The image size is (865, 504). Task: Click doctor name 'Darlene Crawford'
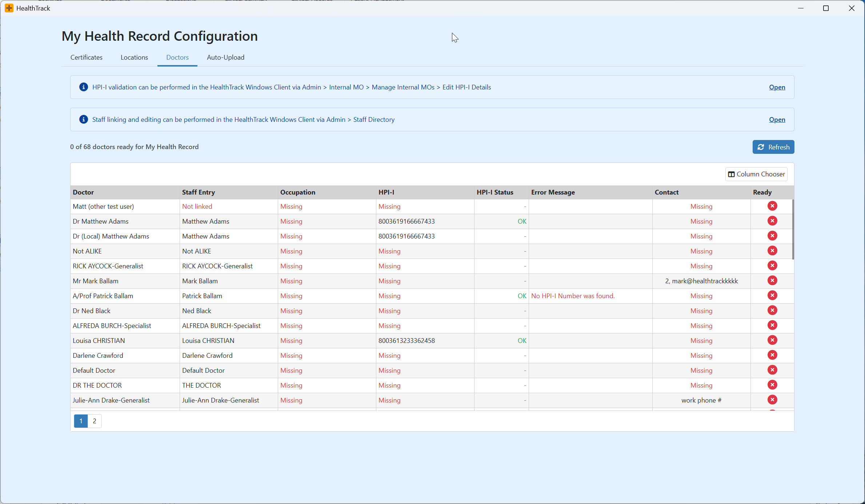[98, 356]
